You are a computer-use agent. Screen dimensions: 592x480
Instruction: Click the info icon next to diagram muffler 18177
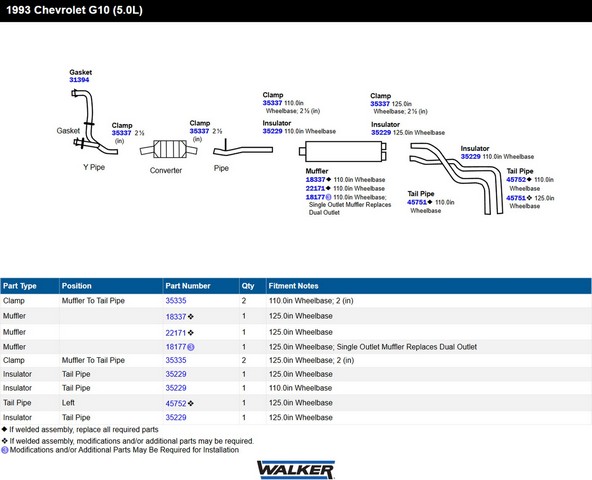point(328,197)
